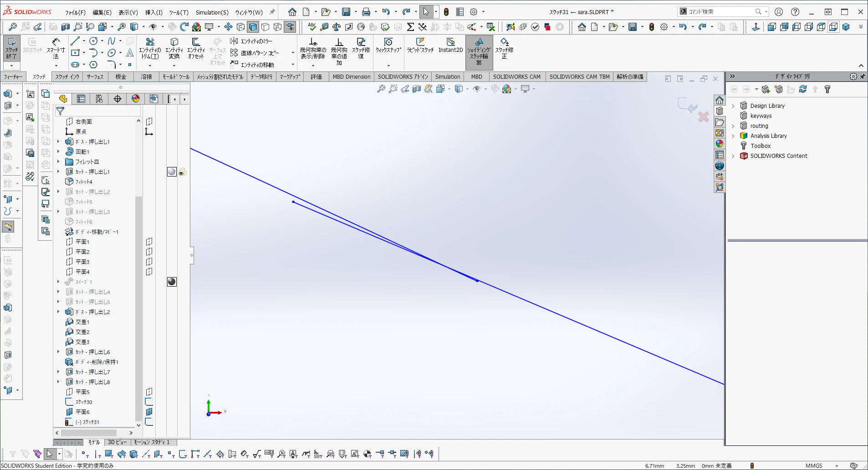
Task: Switch to モーション スタディ 1 tab
Action: tap(151, 442)
